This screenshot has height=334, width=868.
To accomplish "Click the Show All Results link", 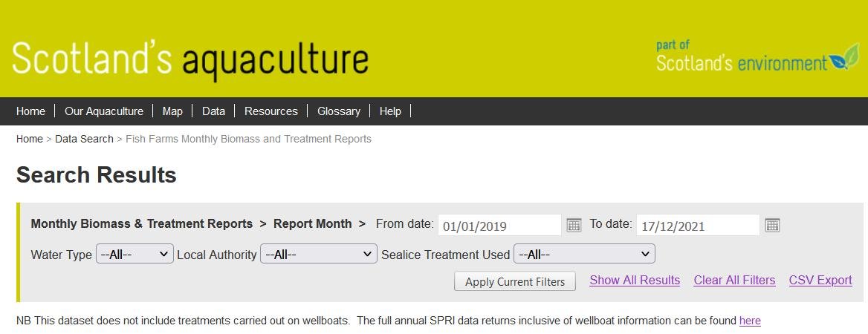I will 635,281.
